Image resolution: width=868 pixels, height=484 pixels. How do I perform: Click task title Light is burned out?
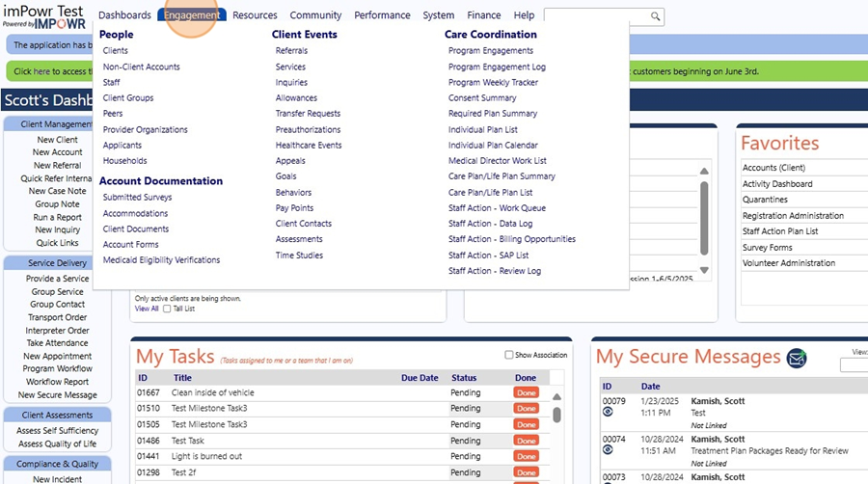click(206, 456)
